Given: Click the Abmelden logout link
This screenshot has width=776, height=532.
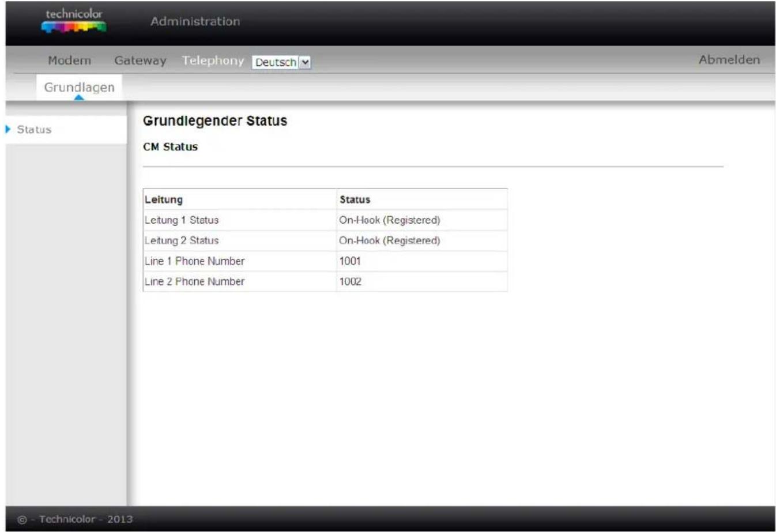Looking at the screenshot, I should [729, 60].
